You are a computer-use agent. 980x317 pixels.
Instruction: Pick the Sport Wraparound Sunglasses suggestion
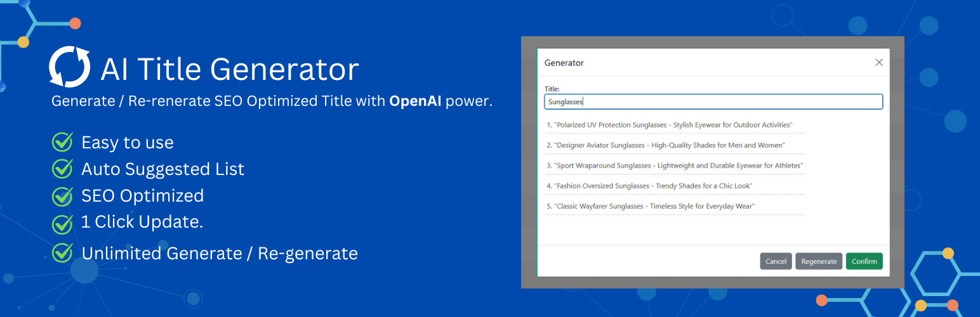click(x=675, y=165)
